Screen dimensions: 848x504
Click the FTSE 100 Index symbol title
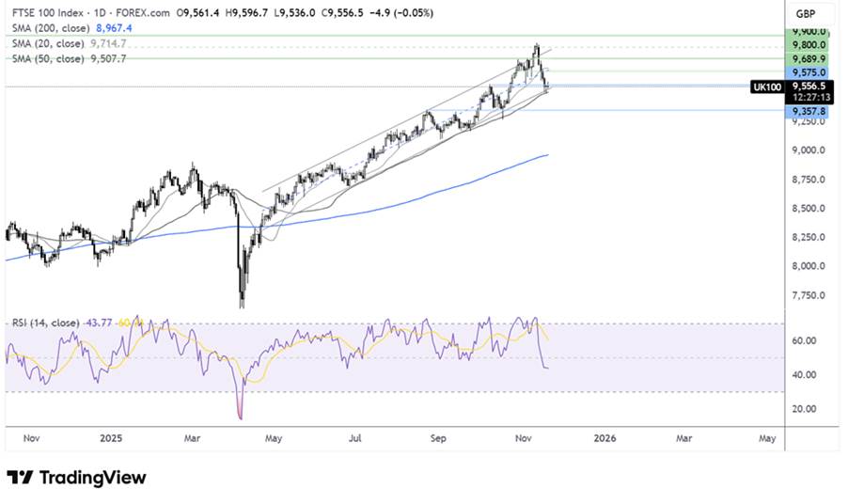(x=50, y=14)
